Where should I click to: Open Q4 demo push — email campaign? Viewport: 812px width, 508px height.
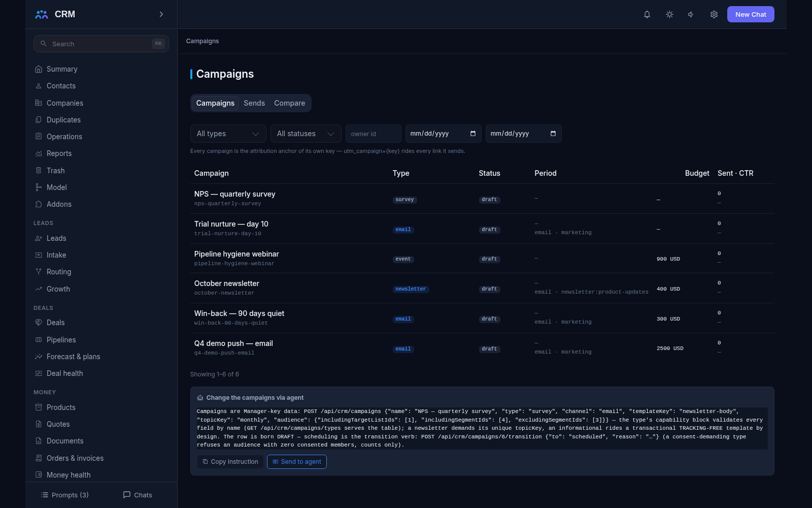[233, 343]
